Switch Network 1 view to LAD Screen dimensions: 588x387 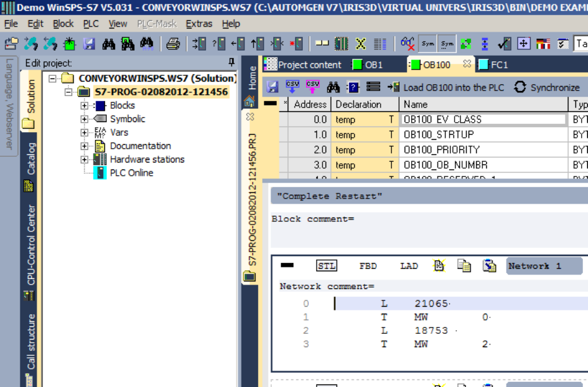click(408, 266)
